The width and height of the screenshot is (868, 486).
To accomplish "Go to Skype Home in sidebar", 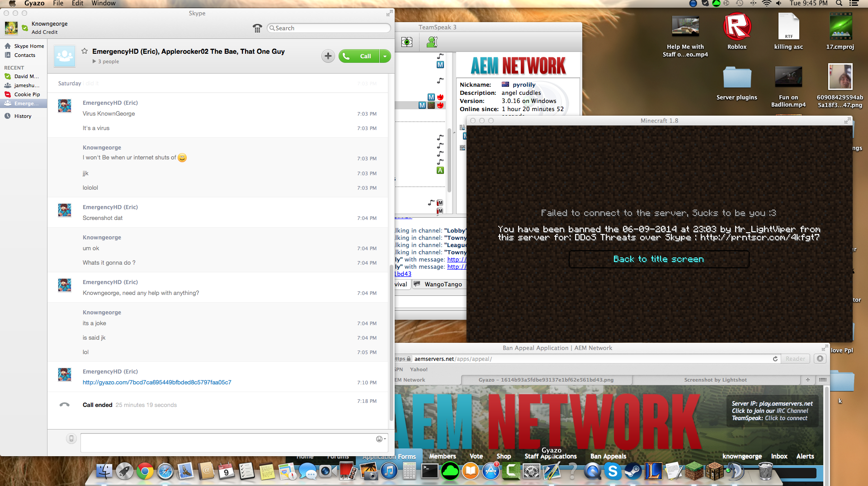I will pyautogui.click(x=24, y=46).
